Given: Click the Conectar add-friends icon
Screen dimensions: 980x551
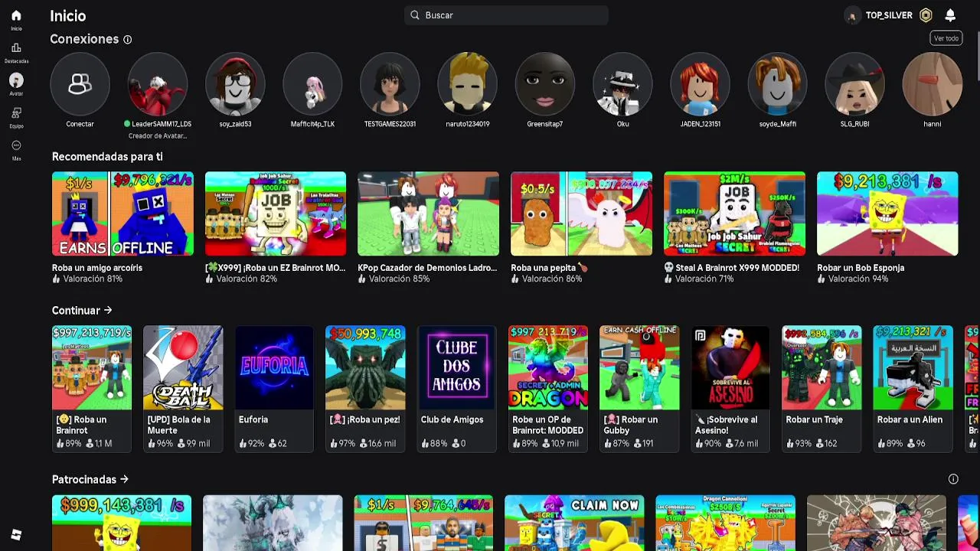Looking at the screenshot, I should click(80, 83).
